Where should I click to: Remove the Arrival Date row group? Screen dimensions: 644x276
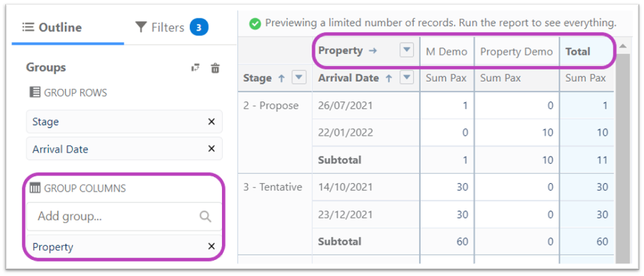211,148
